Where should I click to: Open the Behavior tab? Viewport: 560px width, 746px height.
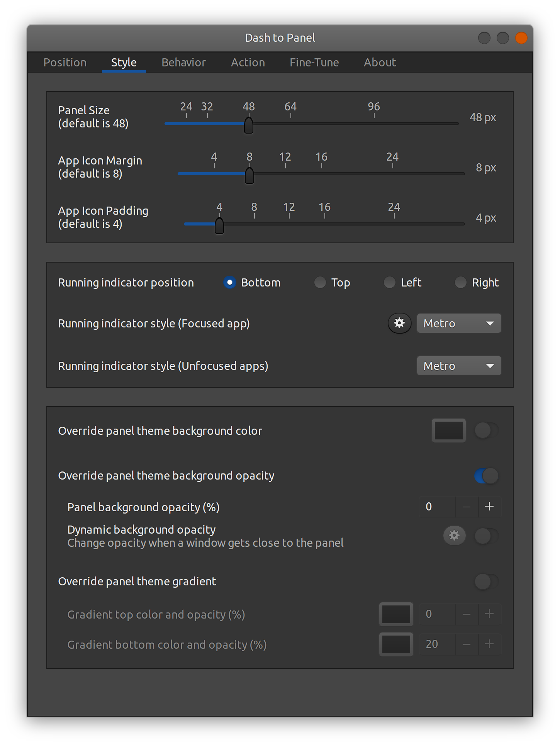point(184,63)
